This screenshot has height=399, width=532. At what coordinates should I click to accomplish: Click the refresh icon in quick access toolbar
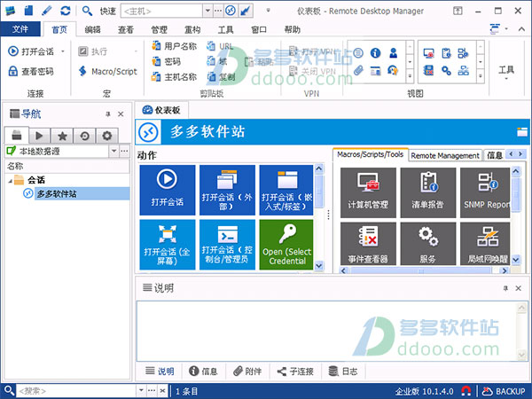[x=65, y=11]
